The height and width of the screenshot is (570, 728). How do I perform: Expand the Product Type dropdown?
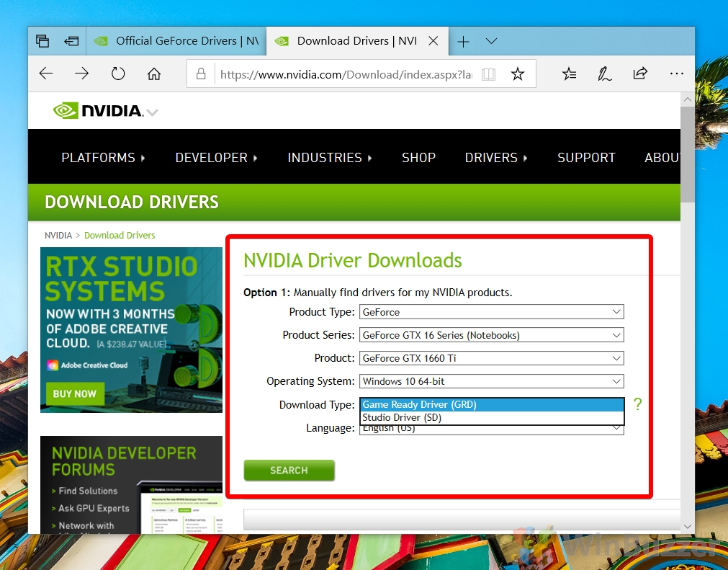click(x=491, y=312)
